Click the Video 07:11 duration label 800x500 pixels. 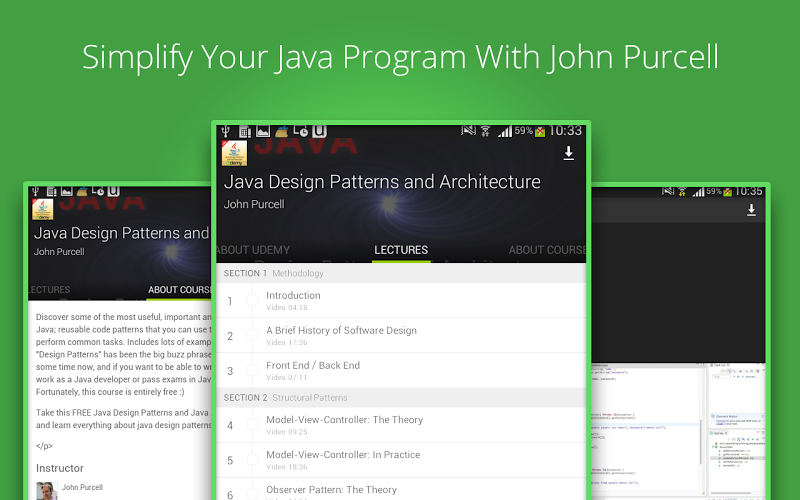(x=286, y=378)
